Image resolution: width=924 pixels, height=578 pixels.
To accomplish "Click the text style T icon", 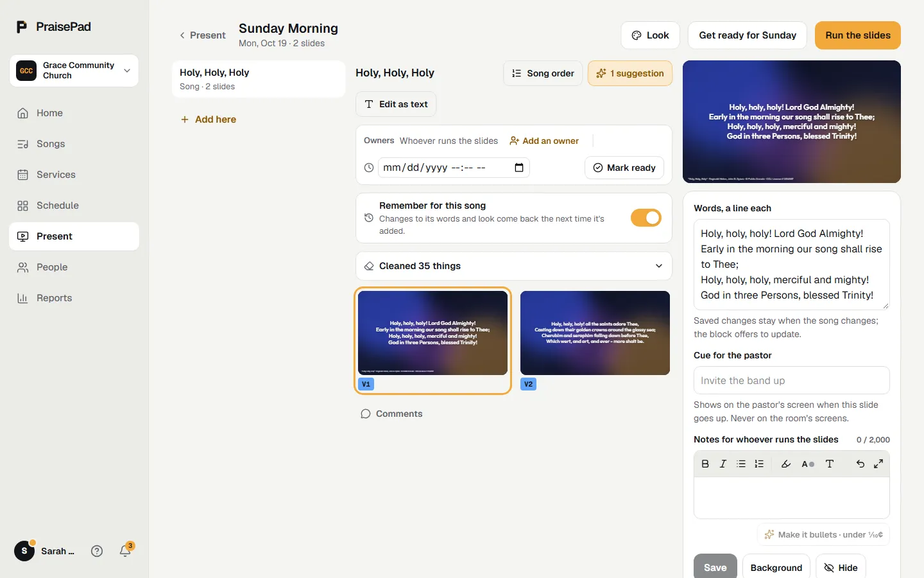I will point(830,464).
